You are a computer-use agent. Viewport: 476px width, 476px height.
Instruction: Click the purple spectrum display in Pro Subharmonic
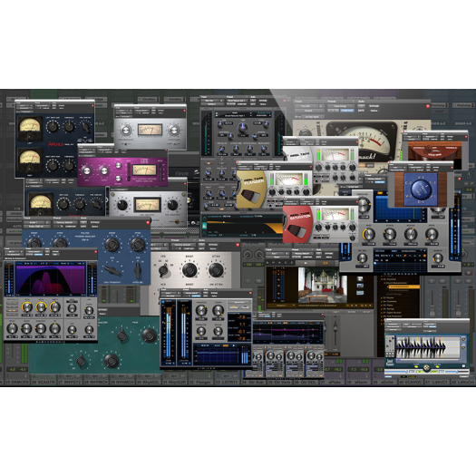tap(51, 280)
